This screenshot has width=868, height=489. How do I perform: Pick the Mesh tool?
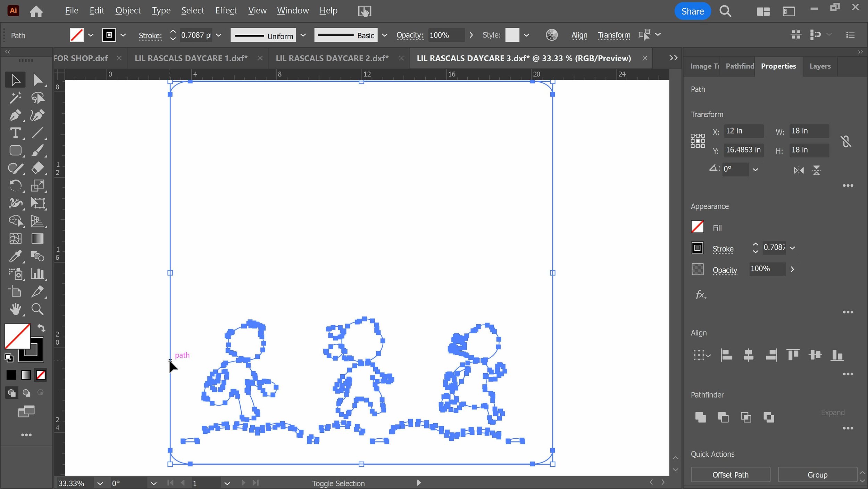(15, 238)
